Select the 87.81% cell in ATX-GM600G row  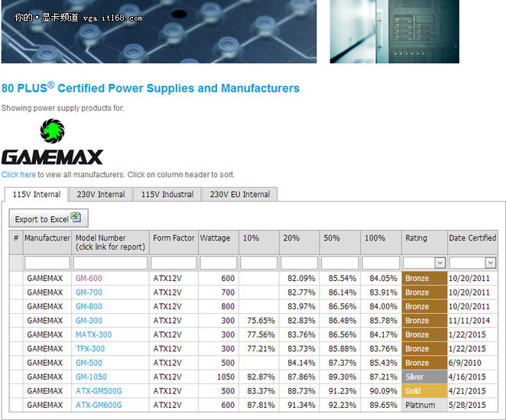coord(259,405)
